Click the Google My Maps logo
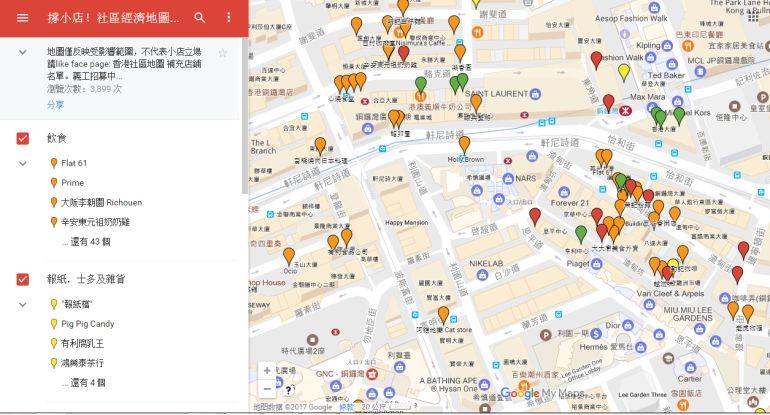 pyautogui.click(x=542, y=393)
